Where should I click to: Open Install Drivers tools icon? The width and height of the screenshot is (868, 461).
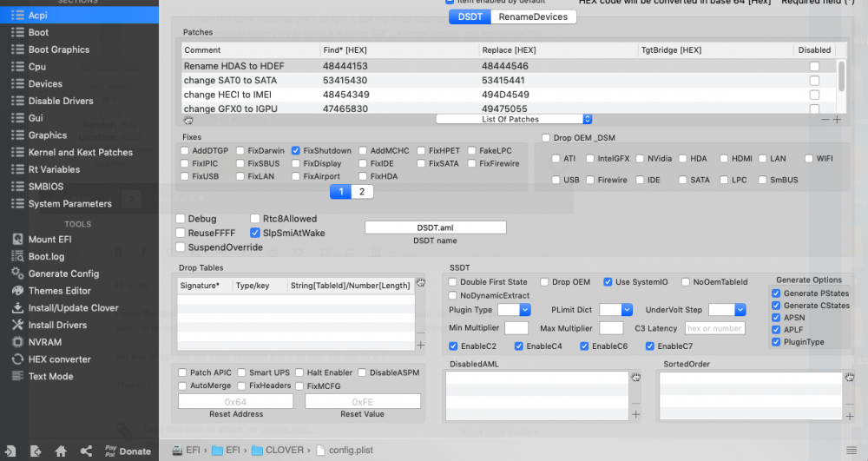coord(17,325)
